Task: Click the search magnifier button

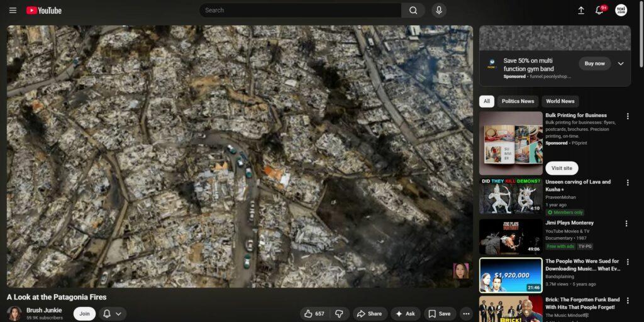Action: (413, 10)
